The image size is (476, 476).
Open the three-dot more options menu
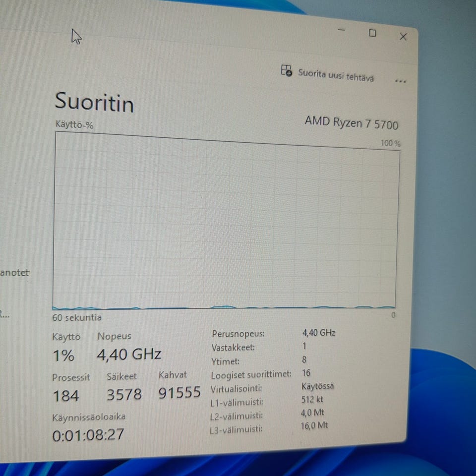401,81
